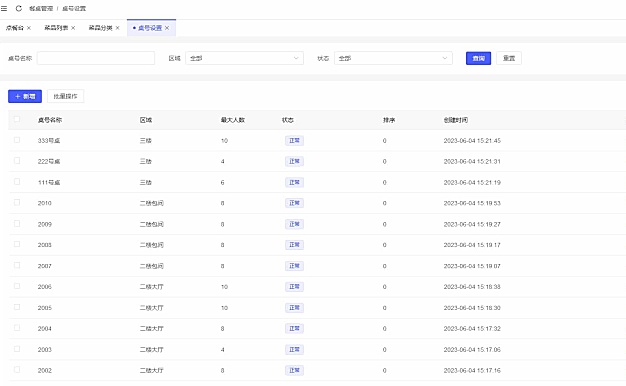Click the 三楼 area cell in row 222号桌

[x=146, y=161]
